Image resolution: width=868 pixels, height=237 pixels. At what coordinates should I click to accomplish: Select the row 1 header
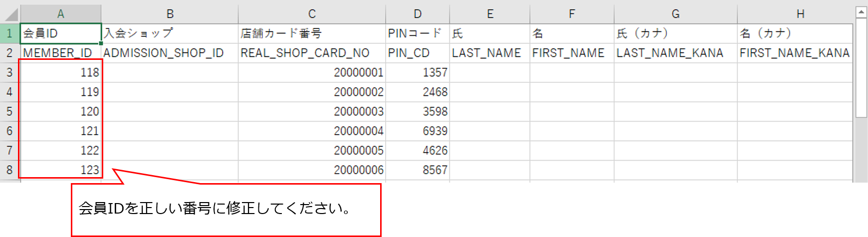(x=9, y=33)
